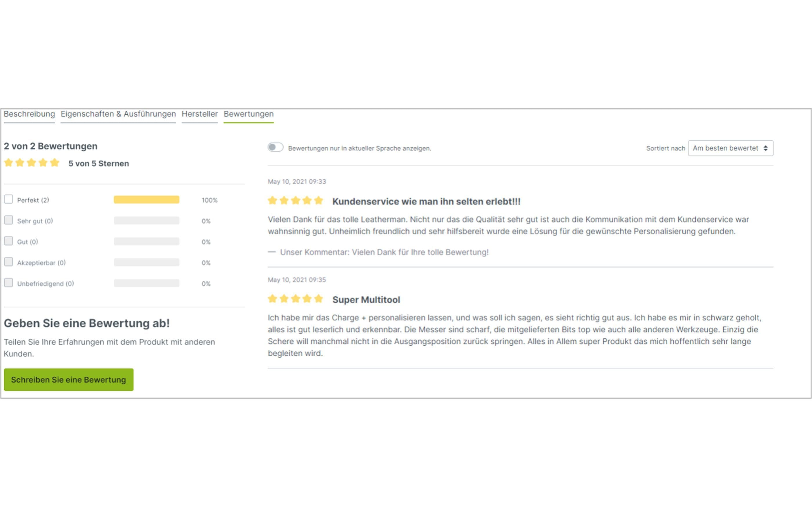Click the yellow 100% rating bar for Perfekt
This screenshot has width=812, height=507.
(147, 200)
